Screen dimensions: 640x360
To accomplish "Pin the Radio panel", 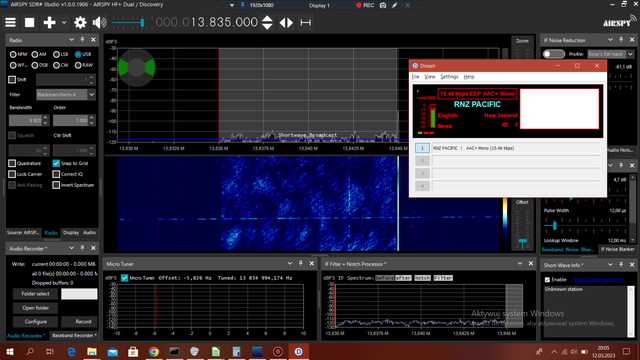I will pyautogui.click(x=82, y=40).
